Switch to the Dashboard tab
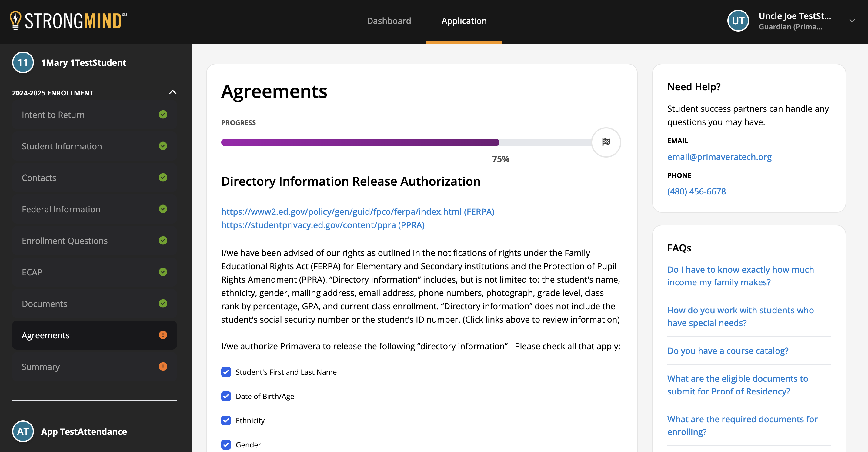868x452 pixels. [389, 21]
